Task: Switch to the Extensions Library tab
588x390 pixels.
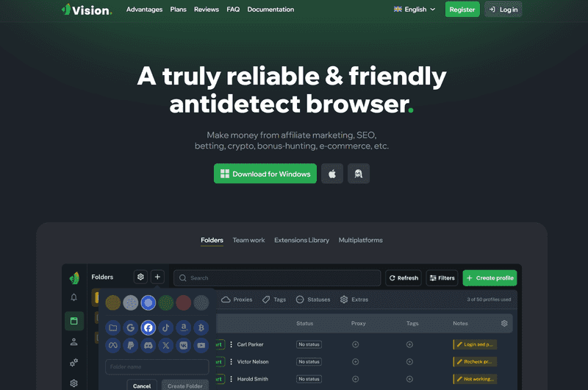Action: pos(301,240)
